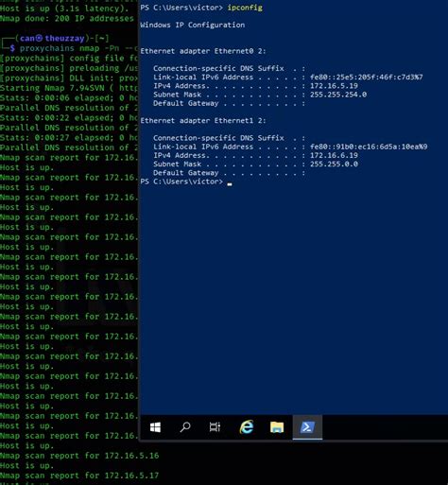Click Default Gateway line under Ethernet0 2
The image size is (448, 485).
pyautogui.click(x=229, y=103)
